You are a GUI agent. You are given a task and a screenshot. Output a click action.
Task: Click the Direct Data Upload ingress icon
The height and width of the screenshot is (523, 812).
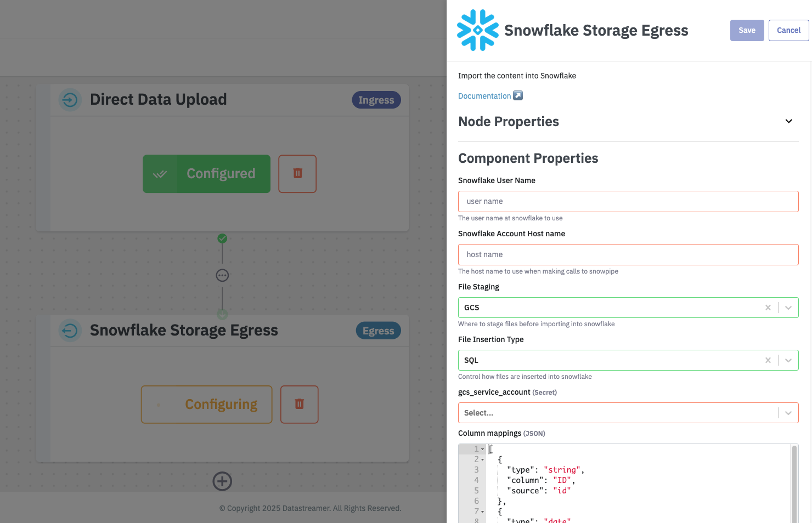[70, 100]
